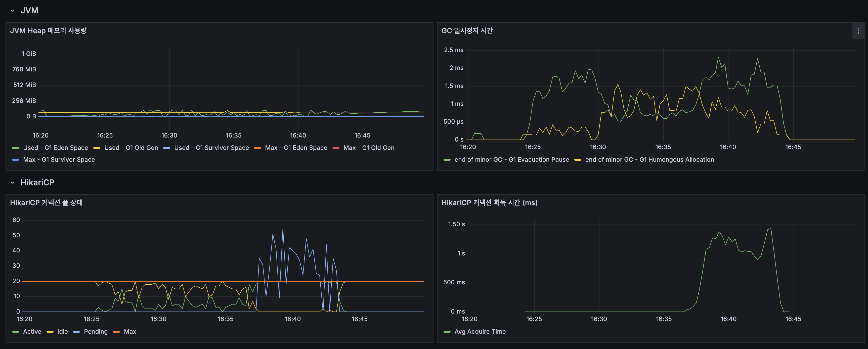Viewport: 868px width, 349px height.
Task: Open the HikariCP 커넥션 획득 시간 panel title menu
Action: (x=490, y=203)
